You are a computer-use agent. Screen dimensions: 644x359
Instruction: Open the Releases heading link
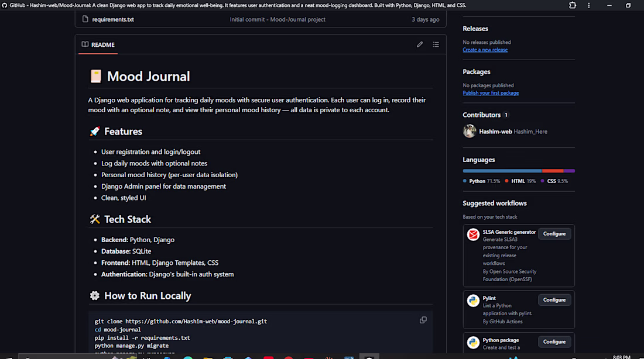pos(475,29)
